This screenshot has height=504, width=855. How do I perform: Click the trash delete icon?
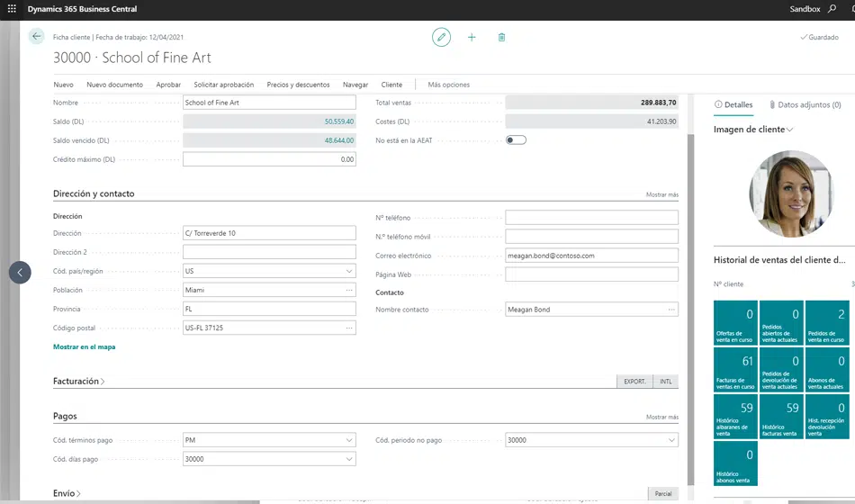pos(502,37)
